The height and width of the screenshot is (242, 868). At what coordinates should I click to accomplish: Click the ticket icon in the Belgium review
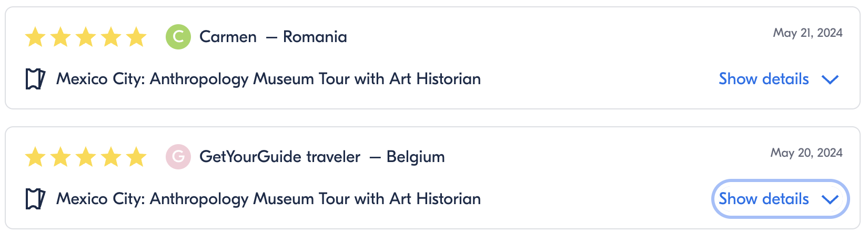coord(35,199)
